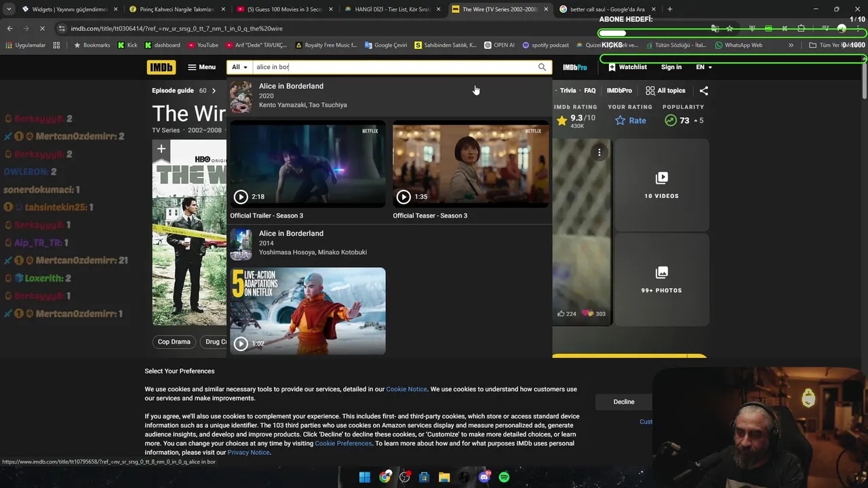The width and height of the screenshot is (868, 488).
Task: Go back in browser history
Action: tap(9, 28)
